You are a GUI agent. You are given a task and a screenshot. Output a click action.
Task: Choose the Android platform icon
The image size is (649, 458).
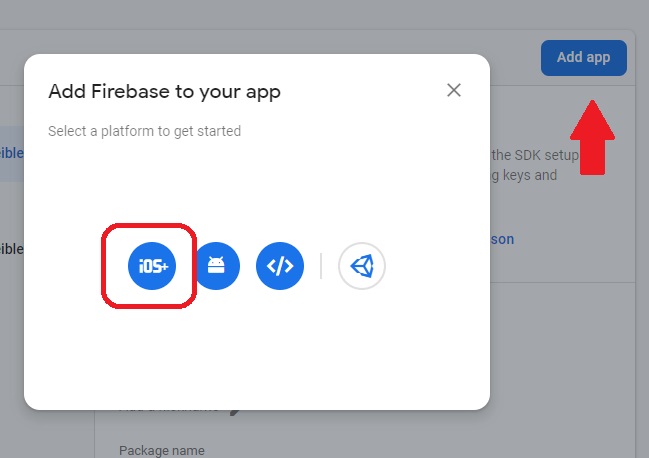[218, 266]
